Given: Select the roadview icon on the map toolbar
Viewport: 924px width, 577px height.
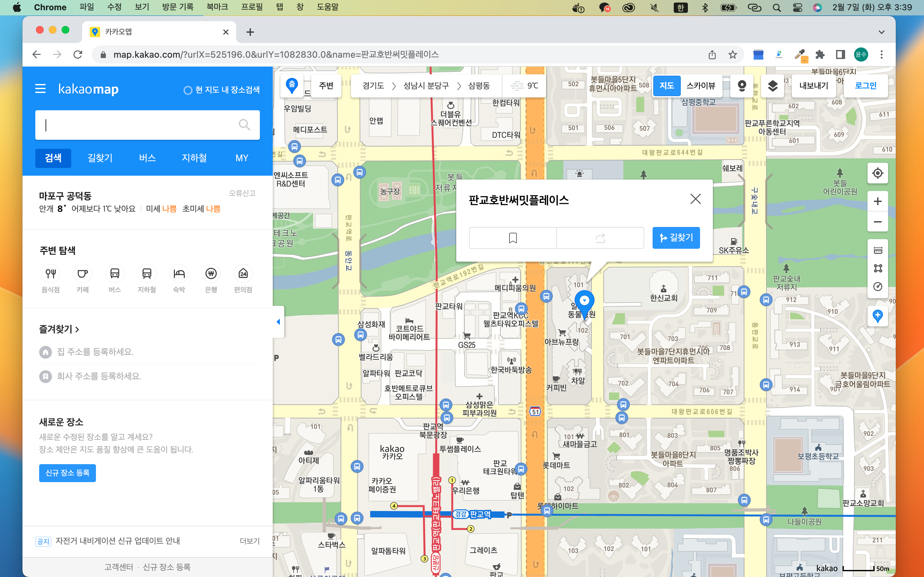Looking at the screenshot, I should click(x=742, y=86).
